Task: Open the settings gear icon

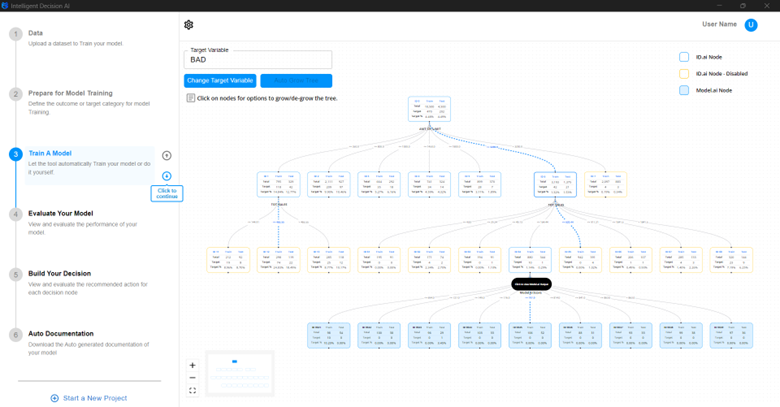Action: pos(189,25)
